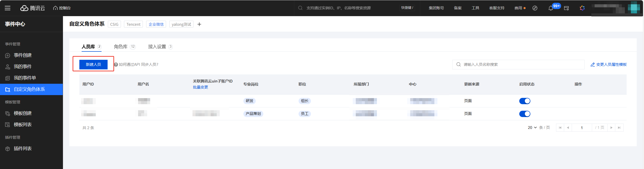Screen dimensions: 644x169
Task: Select the Tencent role system tag
Action: (x=134, y=24)
